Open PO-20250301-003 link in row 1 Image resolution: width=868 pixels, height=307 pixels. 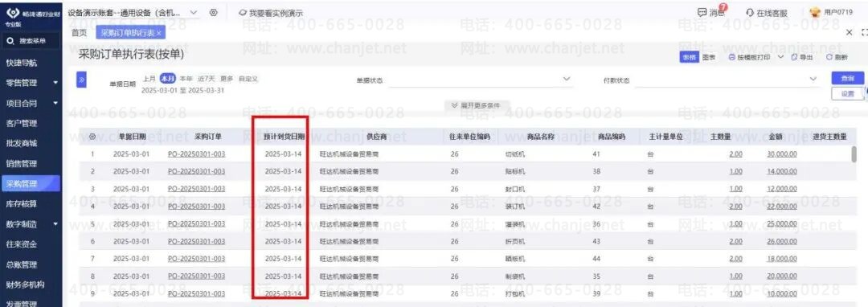coord(197,153)
